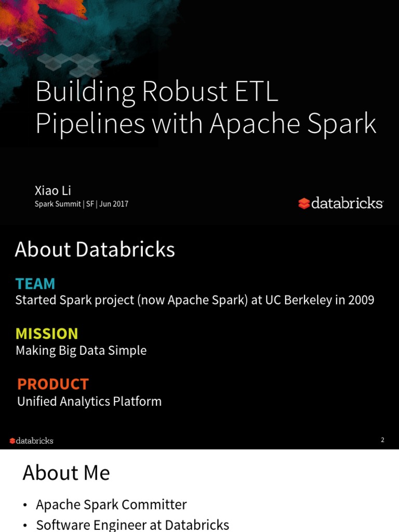
Task: Click the Started Spark project sentence
Action: tap(195, 300)
